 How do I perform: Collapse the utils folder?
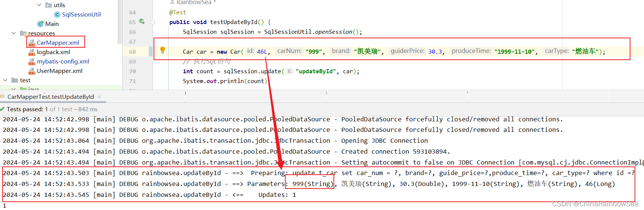pyautogui.click(x=39, y=5)
